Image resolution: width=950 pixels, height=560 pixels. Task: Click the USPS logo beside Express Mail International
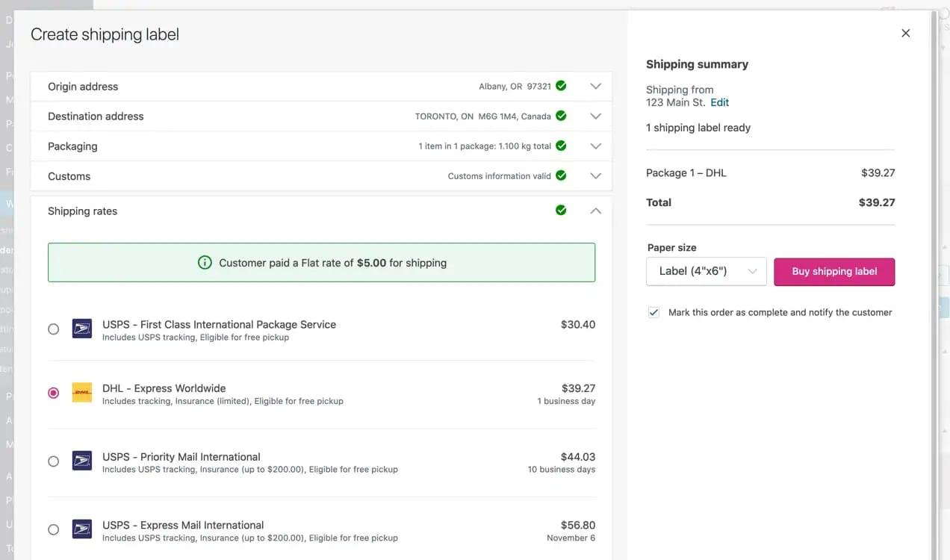(x=82, y=529)
